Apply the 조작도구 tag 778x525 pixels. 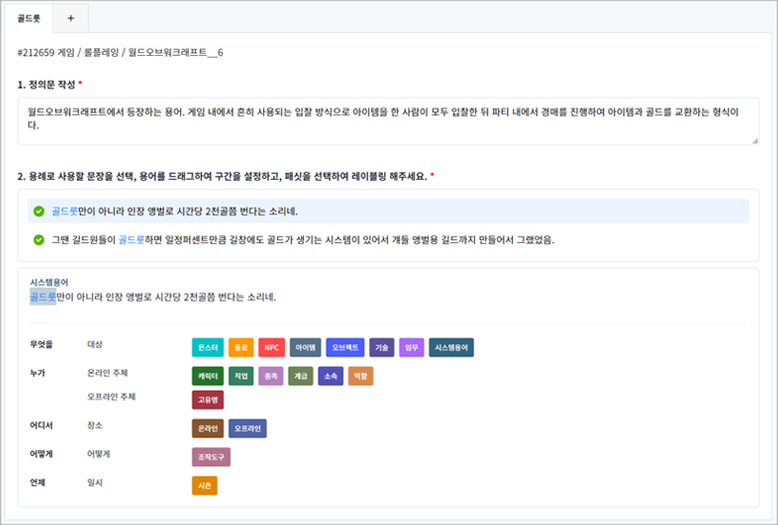click(211, 457)
